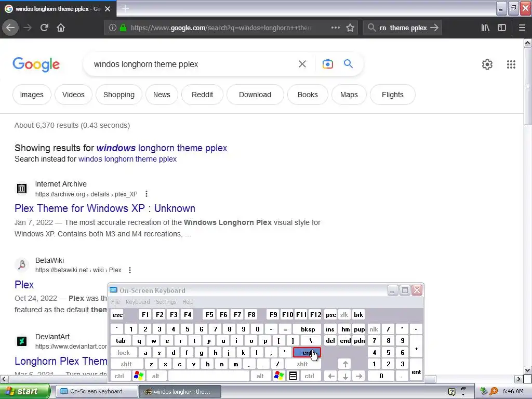Viewport: 532px width, 399px height.
Task: Go to the Google homepage logo
Action: [36, 64]
